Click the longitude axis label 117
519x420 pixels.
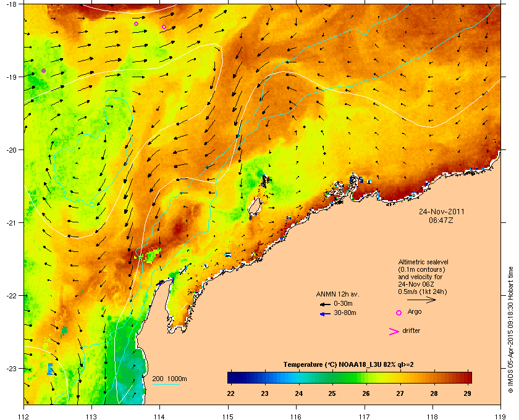tap(365, 417)
